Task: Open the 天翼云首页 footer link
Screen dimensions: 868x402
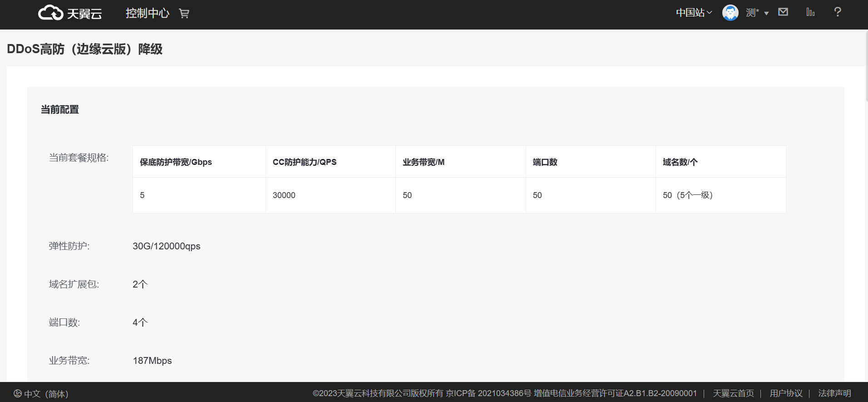Action: [733, 393]
